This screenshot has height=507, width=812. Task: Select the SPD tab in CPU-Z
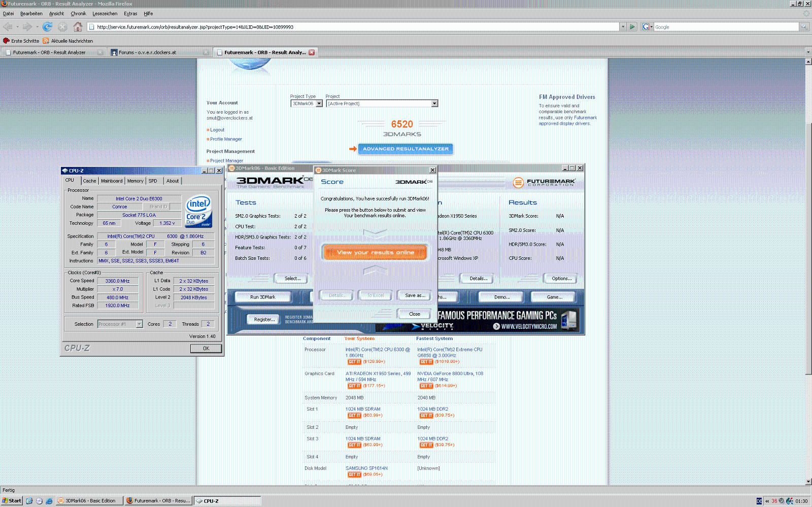tap(153, 181)
